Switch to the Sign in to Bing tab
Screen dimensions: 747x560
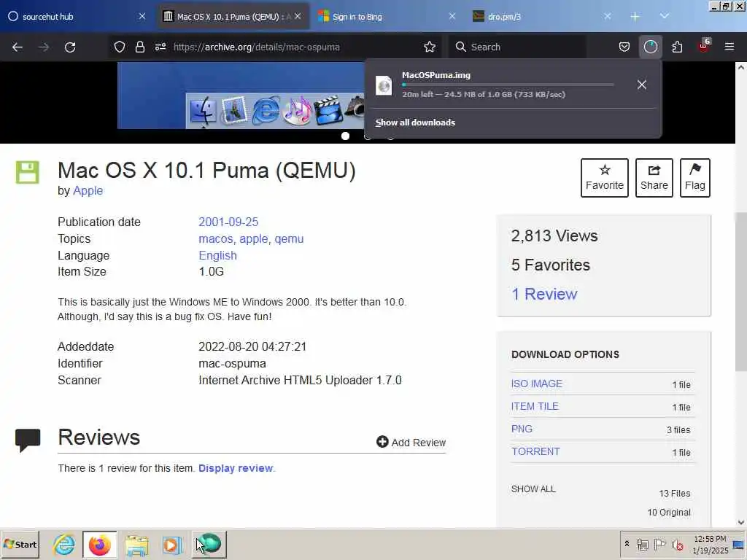[x=387, y=17]
